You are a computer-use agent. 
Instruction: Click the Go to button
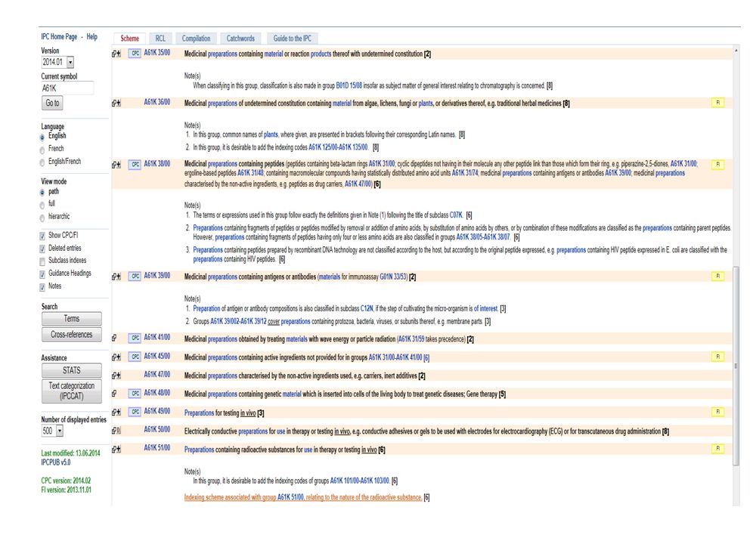point(52,103)
